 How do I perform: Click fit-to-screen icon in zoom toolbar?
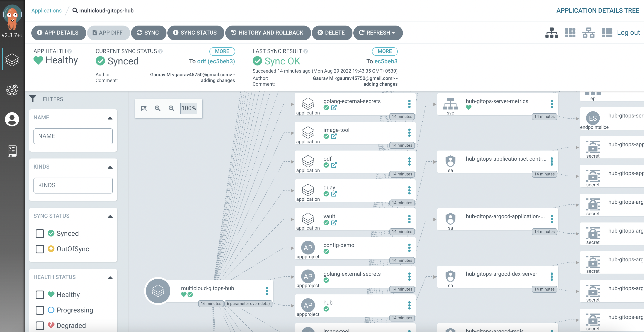click(144, 108)
